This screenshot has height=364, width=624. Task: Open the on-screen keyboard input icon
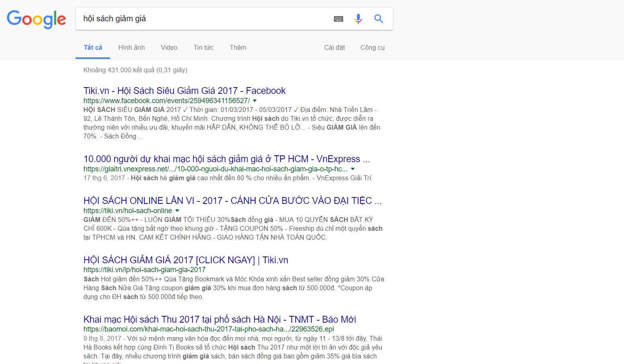(x=338, y=18)
